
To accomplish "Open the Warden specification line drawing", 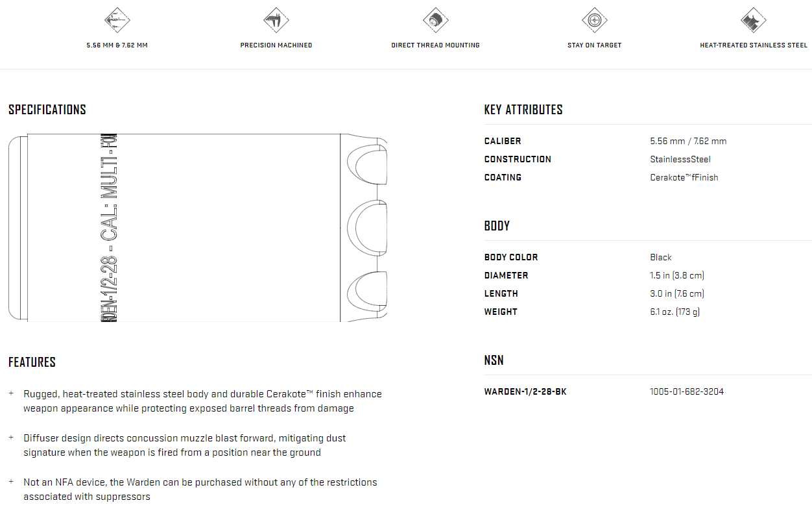I will [x=198, y=228].
